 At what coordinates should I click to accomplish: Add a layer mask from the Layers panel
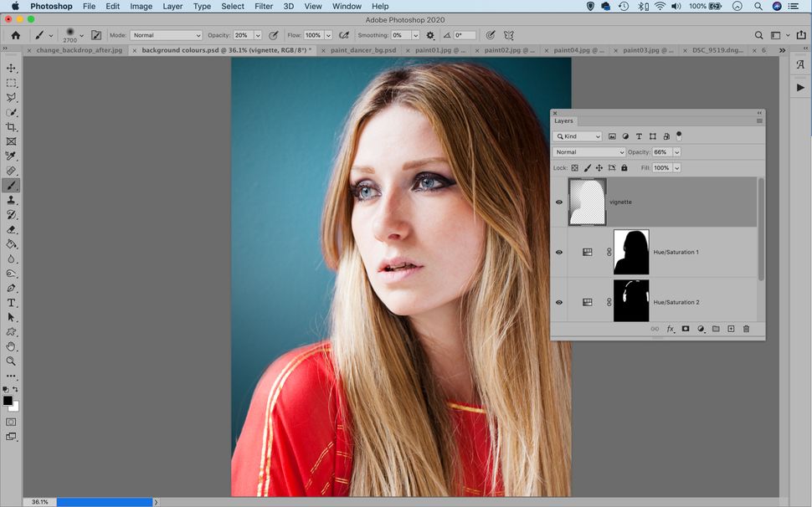click(686, 329)
